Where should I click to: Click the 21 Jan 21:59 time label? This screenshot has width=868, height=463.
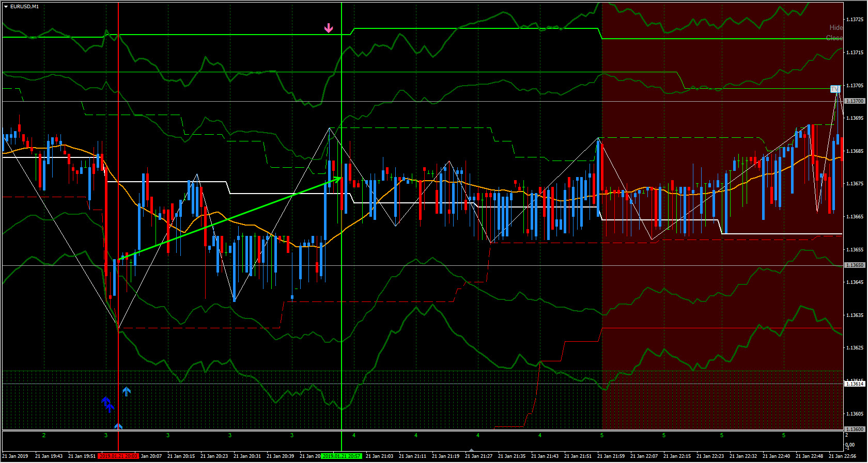point(611,456)
